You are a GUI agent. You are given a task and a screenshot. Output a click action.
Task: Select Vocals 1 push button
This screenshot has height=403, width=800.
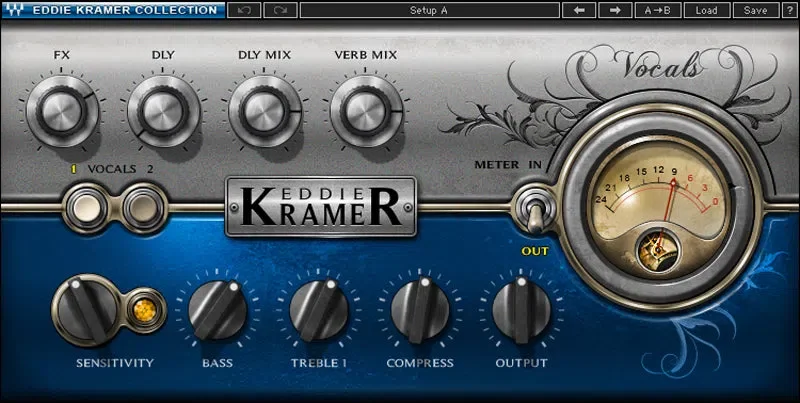(86, 209)
